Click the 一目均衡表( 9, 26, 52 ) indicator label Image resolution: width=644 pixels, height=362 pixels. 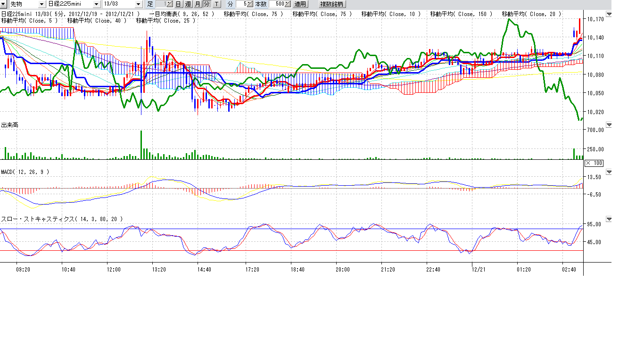182,14
